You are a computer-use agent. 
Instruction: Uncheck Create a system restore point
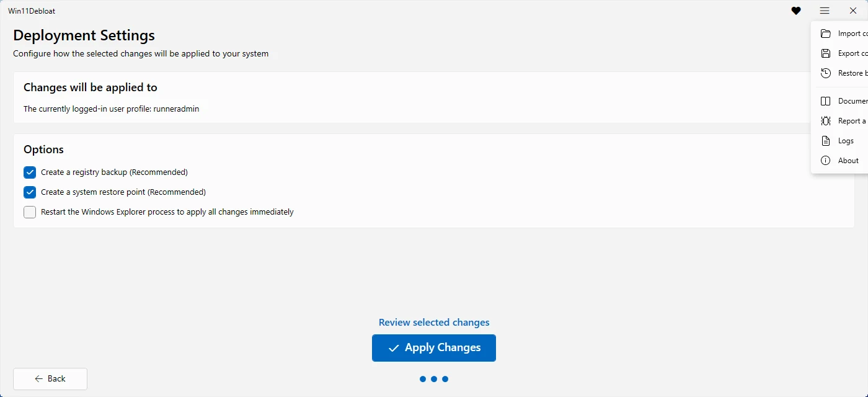point(30,192)
